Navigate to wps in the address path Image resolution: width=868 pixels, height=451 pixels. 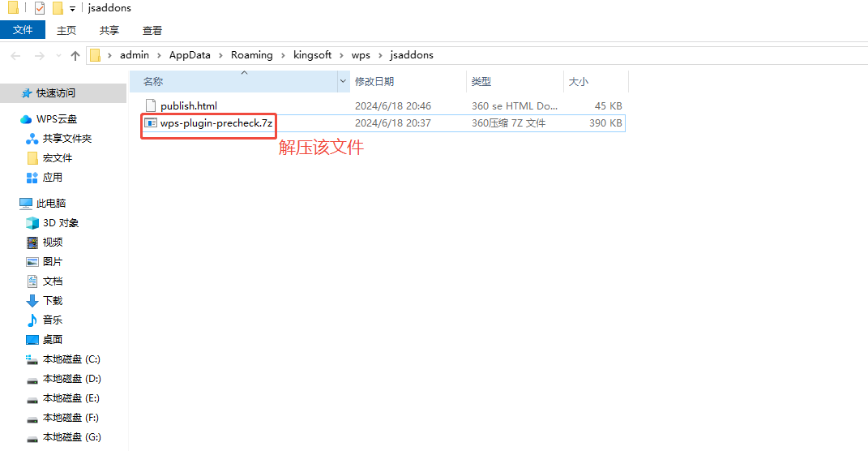point(361,55)
